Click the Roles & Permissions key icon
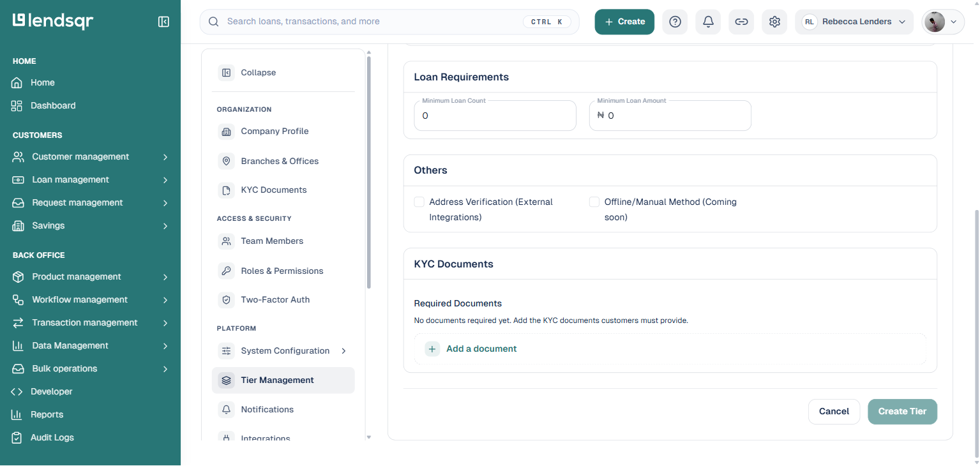 pyautogui.click(x=226, y=271)
